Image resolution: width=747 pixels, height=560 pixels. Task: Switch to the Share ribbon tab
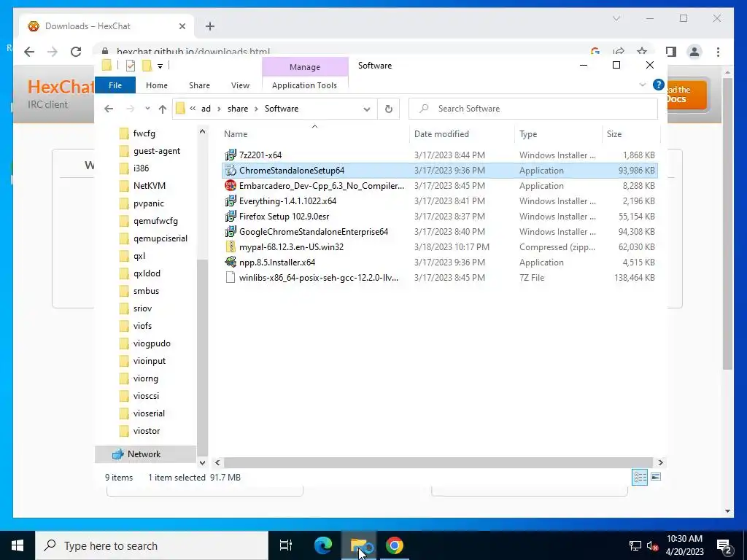pyautogui.click(x=199, y=85)
